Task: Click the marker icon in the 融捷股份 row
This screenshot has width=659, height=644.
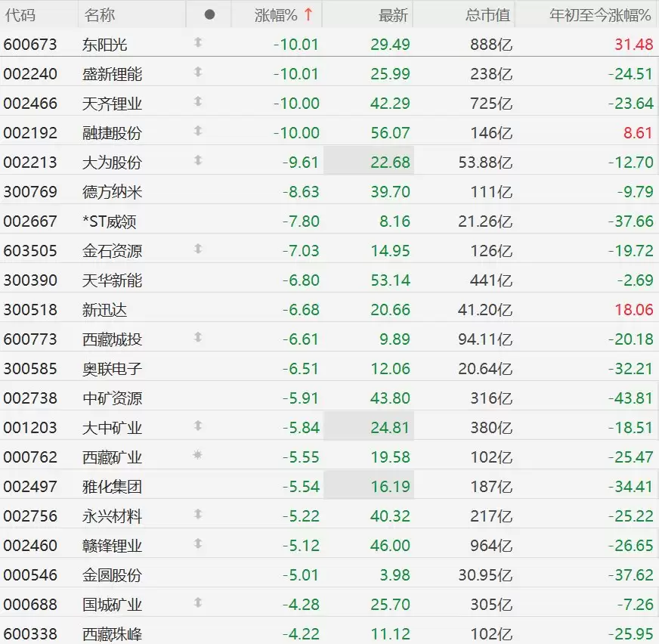Action: coord(198,131)
